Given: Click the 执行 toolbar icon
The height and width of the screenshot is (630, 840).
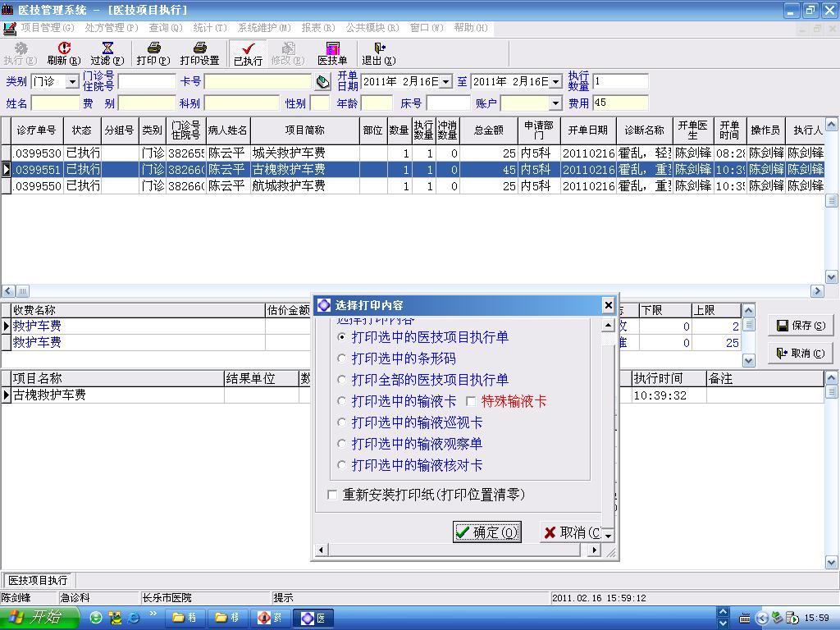Looking at the screenshot, I should pos(20,53).
